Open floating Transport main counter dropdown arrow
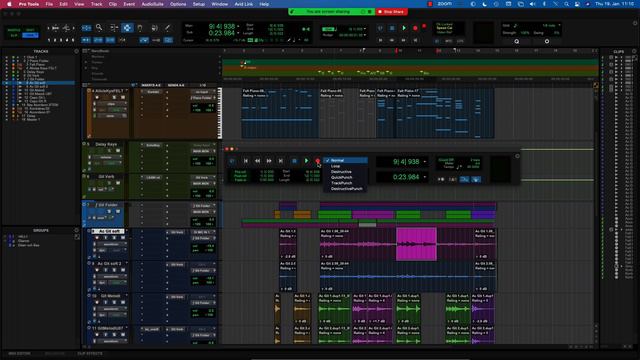Image resolution: width=640 pixels, height=360 pixels. (x=425, y=162)
